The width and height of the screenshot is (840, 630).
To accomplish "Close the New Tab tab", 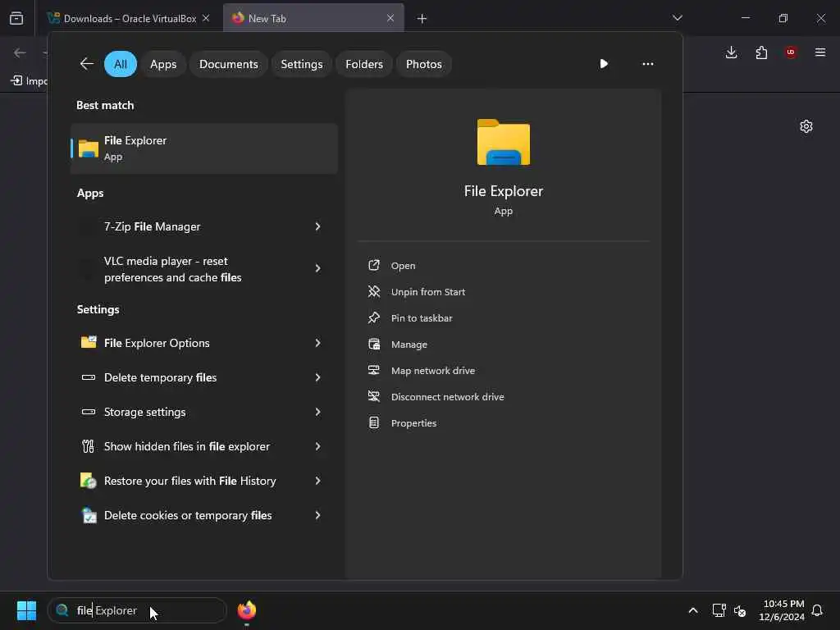I will tap(390, 18).
